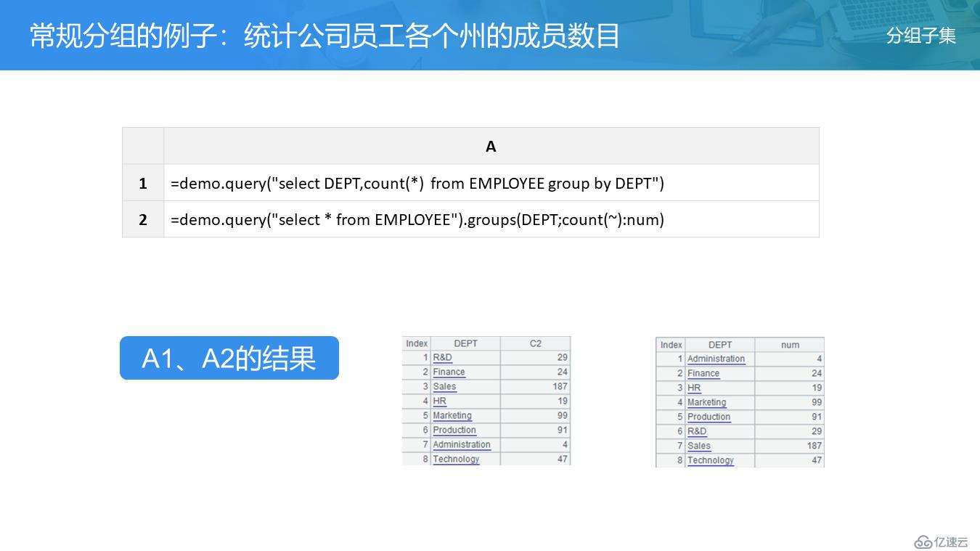The image size is (980, 551).
Task: Select column header A in the code grid
Action: (491, 147)
